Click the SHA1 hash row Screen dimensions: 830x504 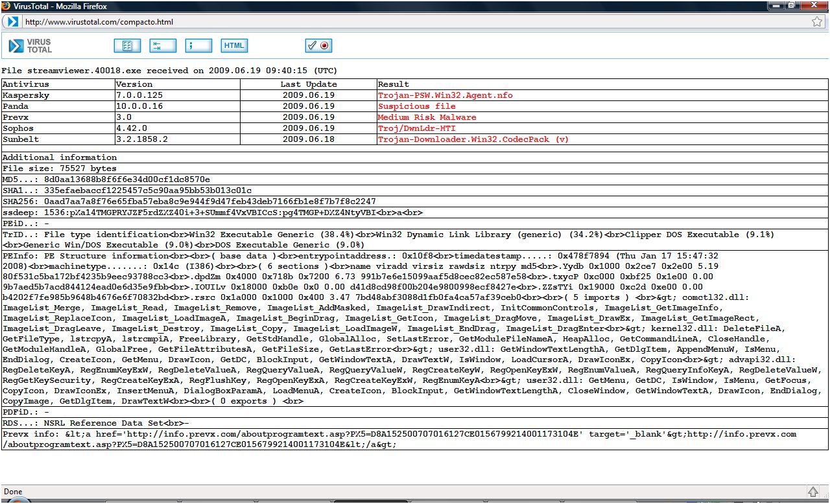click(x=415, y=190)
